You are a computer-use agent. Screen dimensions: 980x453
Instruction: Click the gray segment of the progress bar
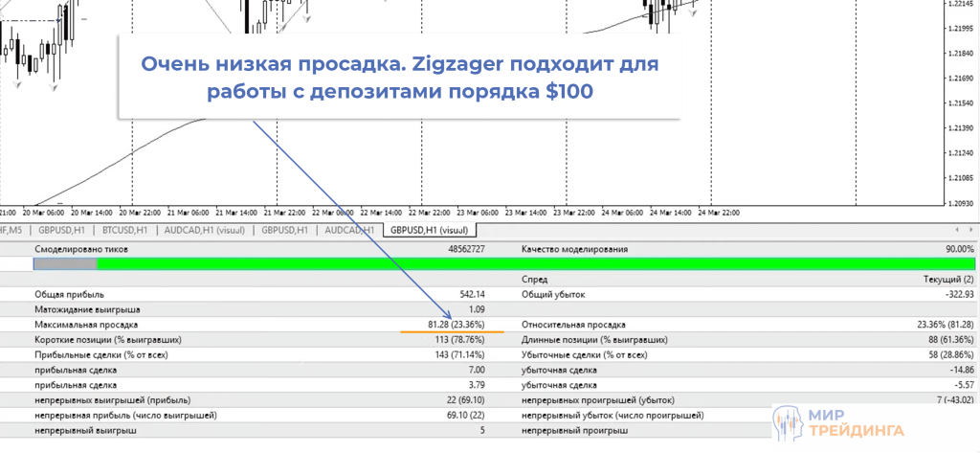(x=65, y=263)
